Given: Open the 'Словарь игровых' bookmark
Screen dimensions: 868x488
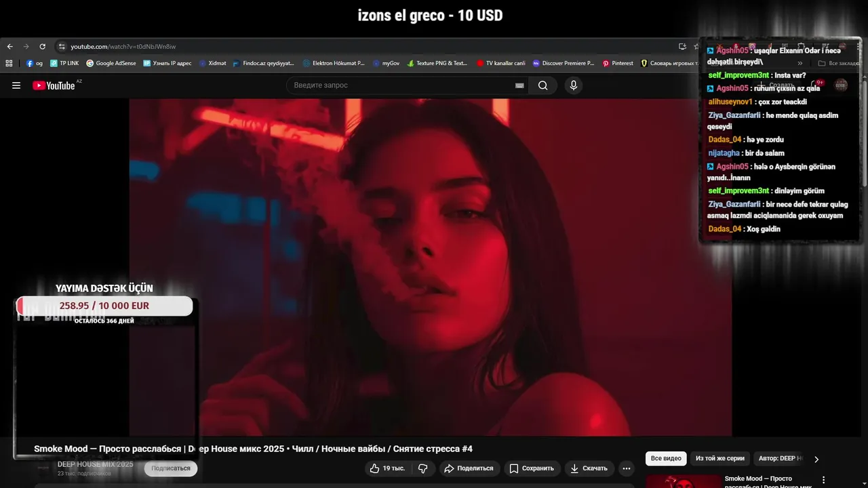Looking at the screenshot, I should point(669,63).
